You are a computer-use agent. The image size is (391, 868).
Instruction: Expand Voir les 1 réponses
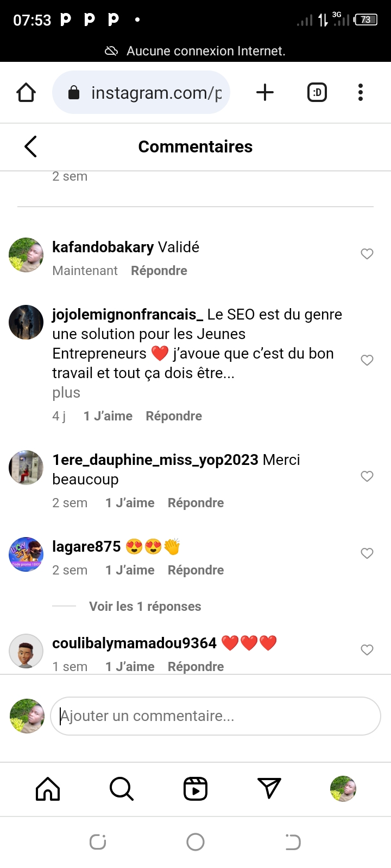(x=145, y=607)
